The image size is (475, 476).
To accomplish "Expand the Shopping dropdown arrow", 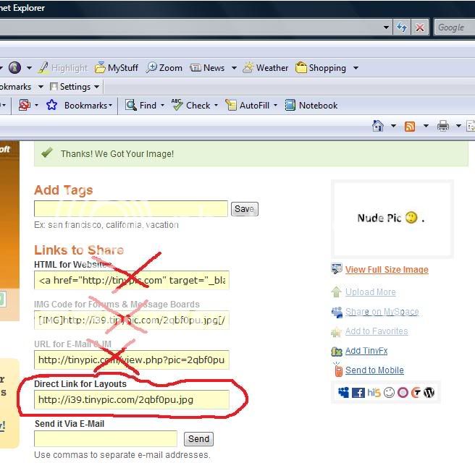I will [x=356, y=68].
